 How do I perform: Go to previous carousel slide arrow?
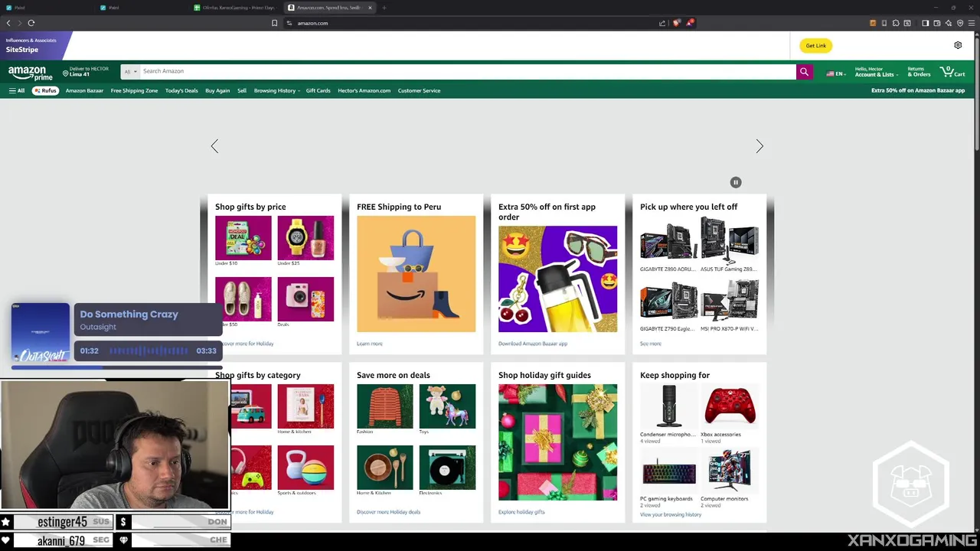pos(214,146)
